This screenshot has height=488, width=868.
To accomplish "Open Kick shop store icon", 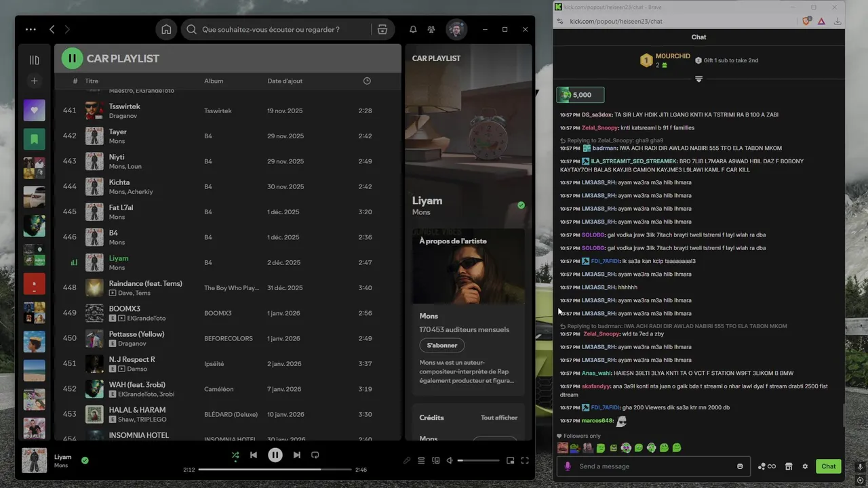I will click(789, 466).
